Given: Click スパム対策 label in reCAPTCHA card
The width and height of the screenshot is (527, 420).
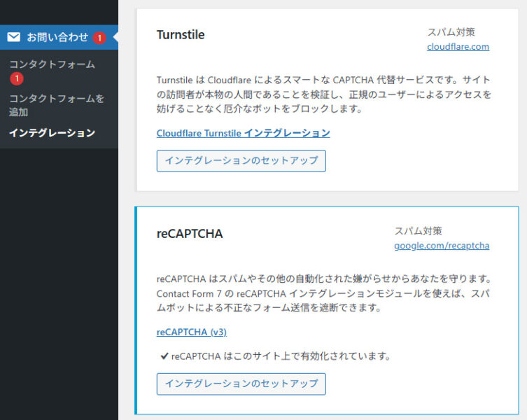Looking at the screenshot, I should pos(418,231).
